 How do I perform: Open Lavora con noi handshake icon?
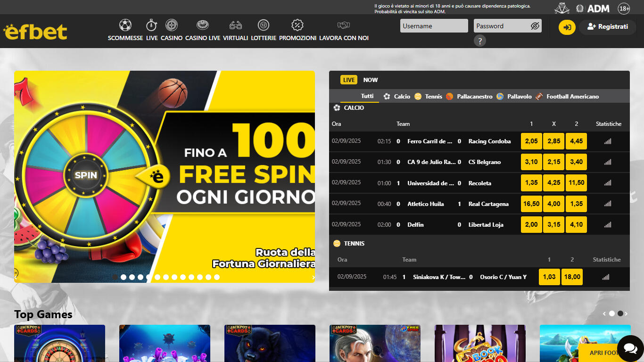pyautogui.click(x=344, y=25)
